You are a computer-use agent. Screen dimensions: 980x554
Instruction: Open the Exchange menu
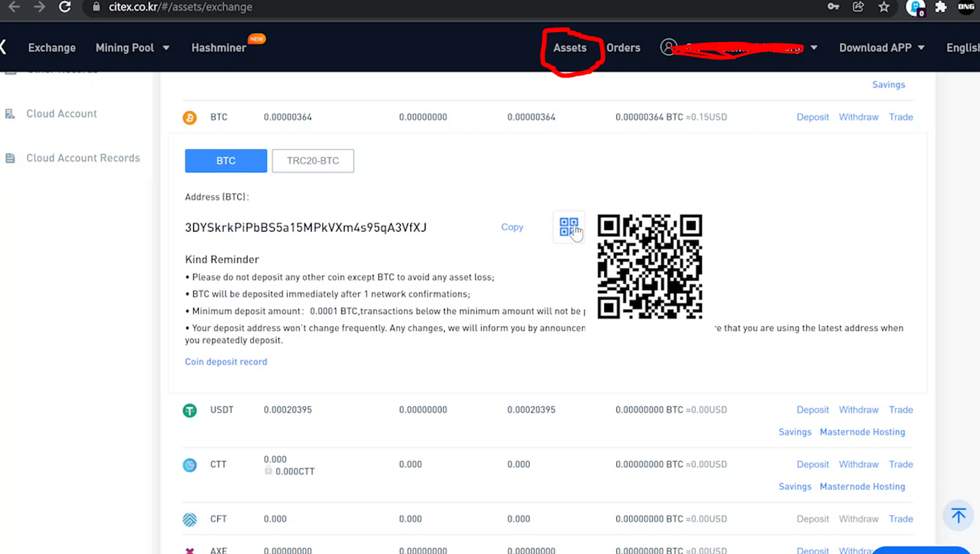pos(52,48)
